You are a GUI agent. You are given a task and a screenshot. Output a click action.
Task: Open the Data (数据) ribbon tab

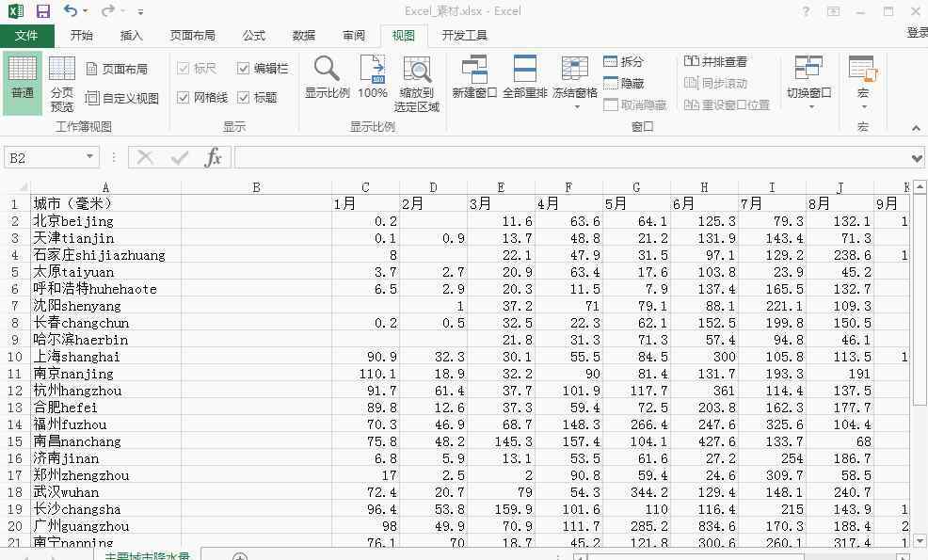[x=303, y=36]
